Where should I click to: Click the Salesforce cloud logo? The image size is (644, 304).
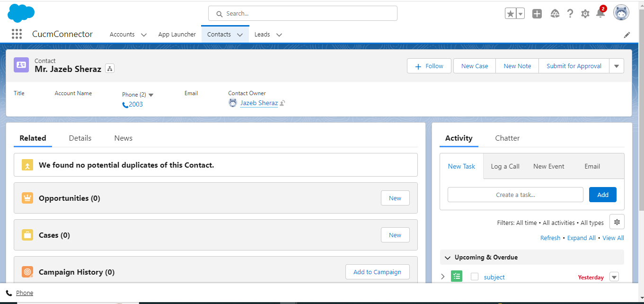coord(21,13)
